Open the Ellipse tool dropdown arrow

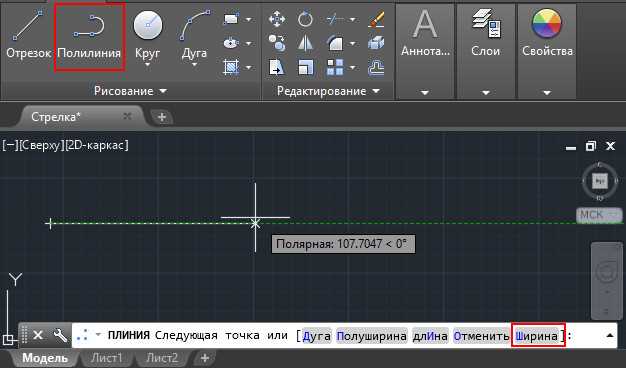pos(248,43)
